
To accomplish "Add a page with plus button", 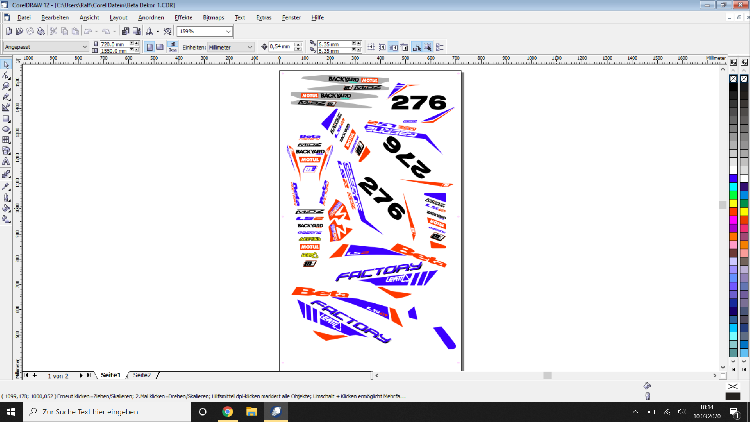I will (35, 376).
